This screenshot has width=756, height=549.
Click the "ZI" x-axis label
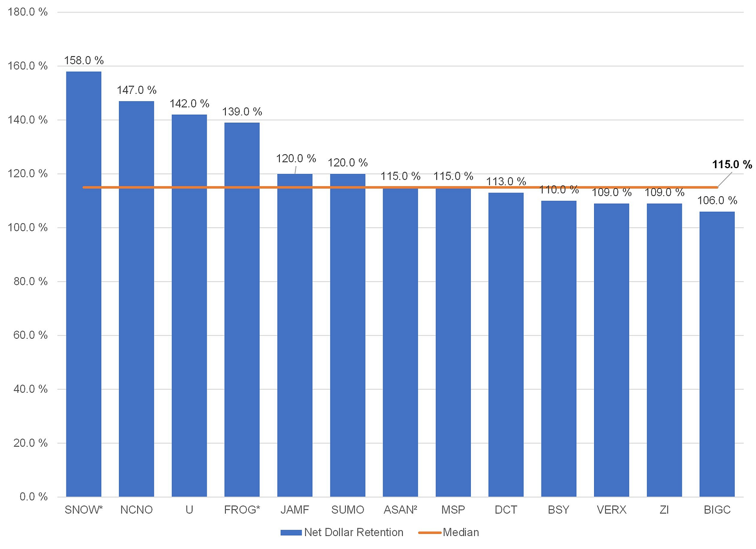pyautogui.click(x=665, y=510)
